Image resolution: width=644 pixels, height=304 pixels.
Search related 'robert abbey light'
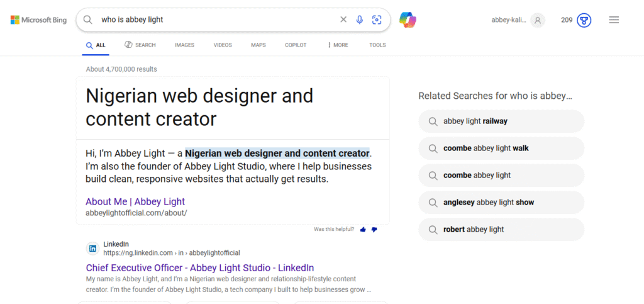pyautogui.click(x=501, y=229)
